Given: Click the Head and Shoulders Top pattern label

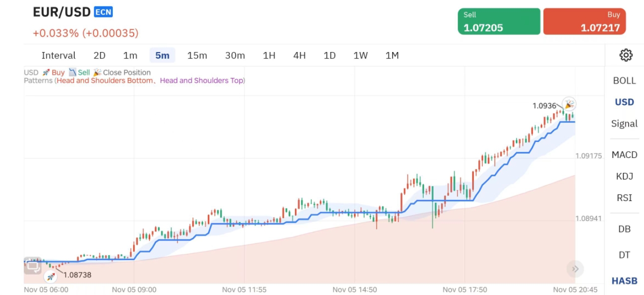Looking at the screenshot, I should [x=201, y=80].
